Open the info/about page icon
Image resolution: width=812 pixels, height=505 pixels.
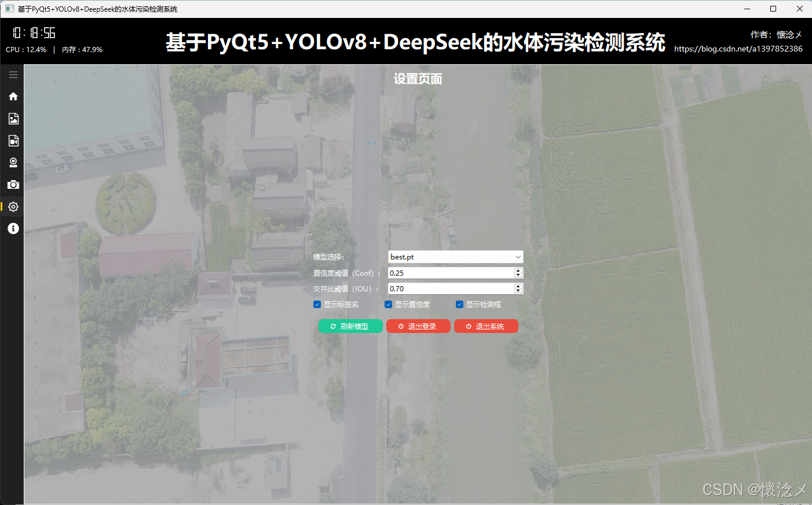point(13,229)
